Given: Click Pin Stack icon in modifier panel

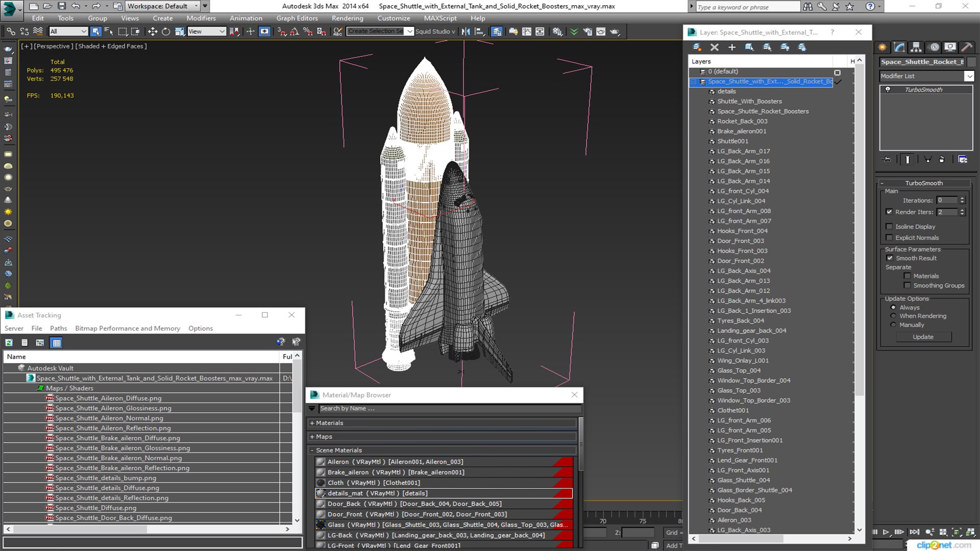Looking at the screenshot, I should click(888, 159).
